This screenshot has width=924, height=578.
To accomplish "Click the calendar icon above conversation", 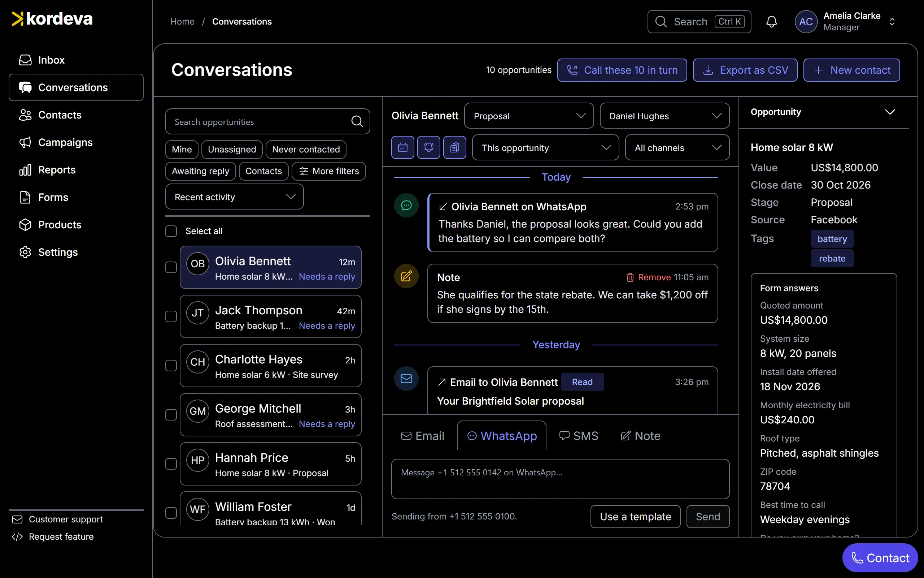I will pos(402,147).
